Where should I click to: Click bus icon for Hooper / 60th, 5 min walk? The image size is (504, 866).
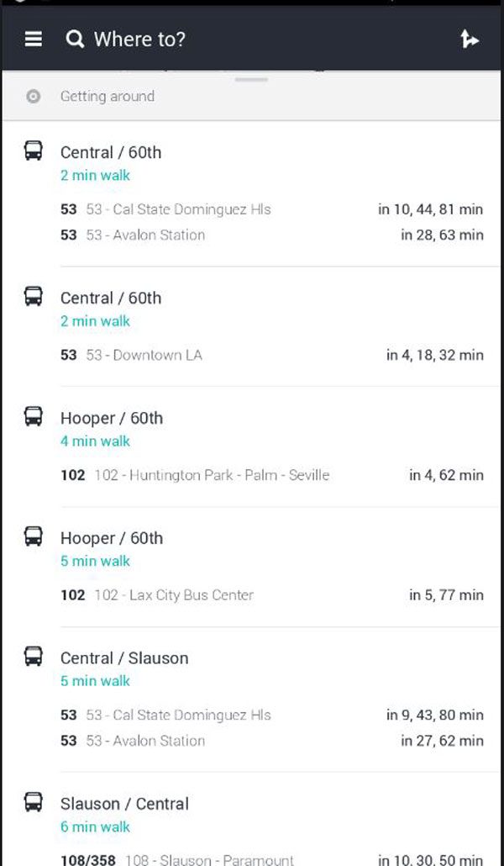[34, 536]
